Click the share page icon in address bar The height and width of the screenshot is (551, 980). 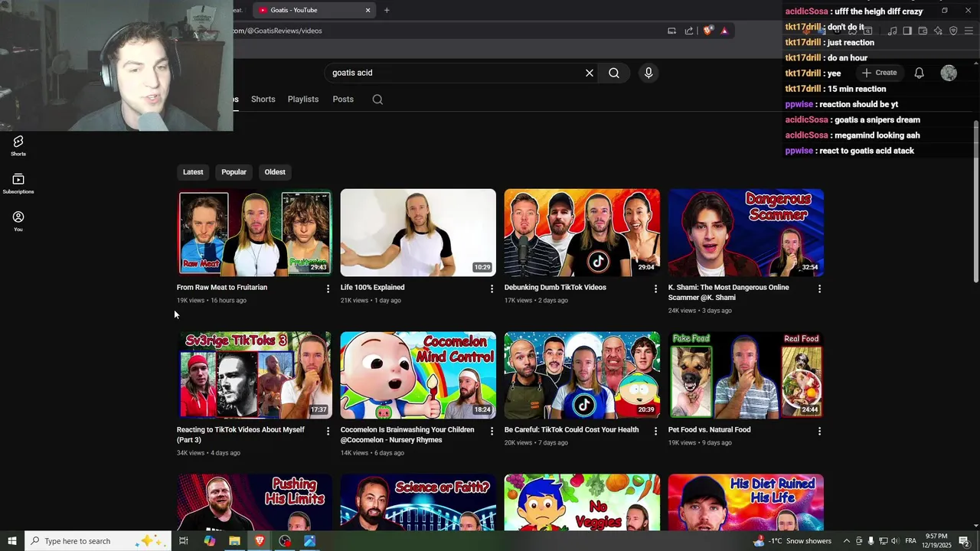click(x=689, y=31)
